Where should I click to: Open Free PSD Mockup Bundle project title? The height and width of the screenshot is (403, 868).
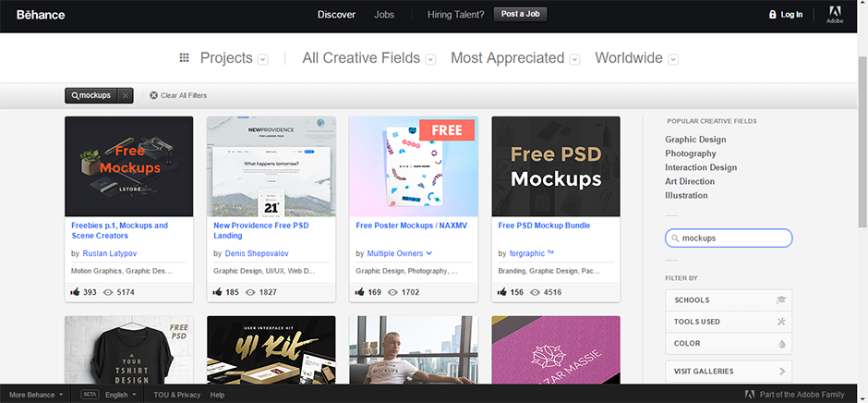[544, 226]
